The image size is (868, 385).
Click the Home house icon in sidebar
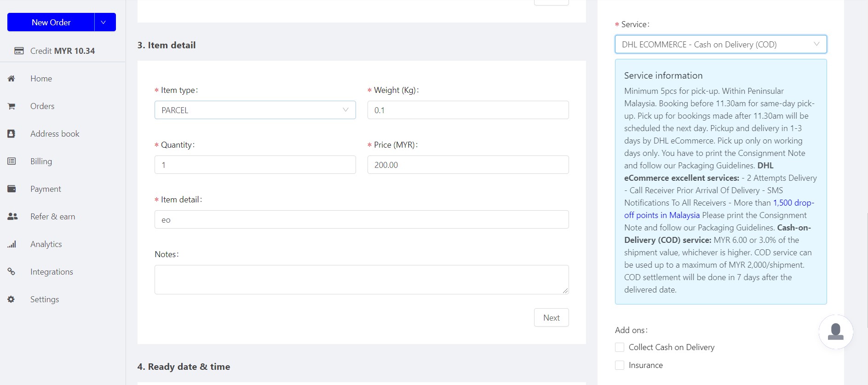(11, 79)
